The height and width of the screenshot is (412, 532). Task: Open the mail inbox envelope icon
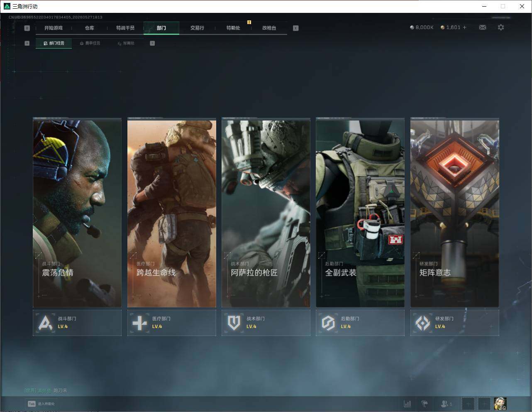pyautogui.click(x=483, y=27)
